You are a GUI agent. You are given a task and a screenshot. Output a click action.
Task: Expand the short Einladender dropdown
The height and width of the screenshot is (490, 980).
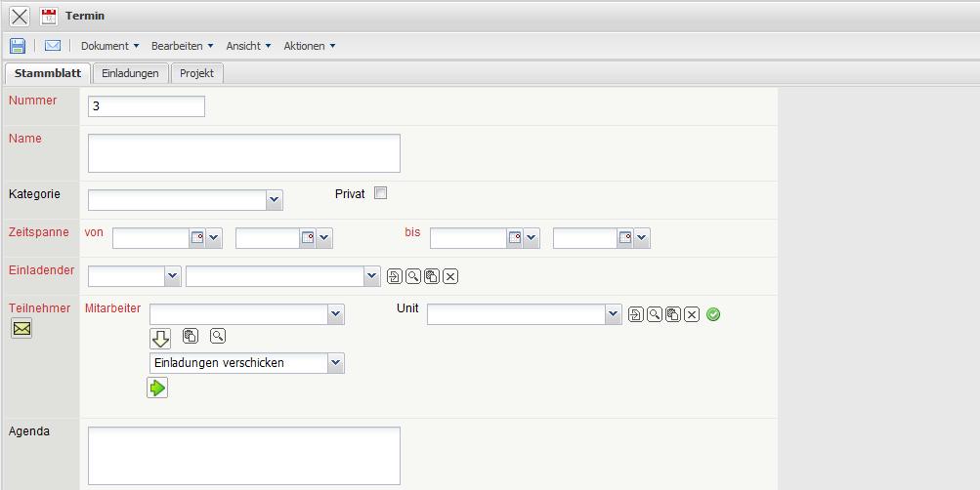[x=173, y=276]
